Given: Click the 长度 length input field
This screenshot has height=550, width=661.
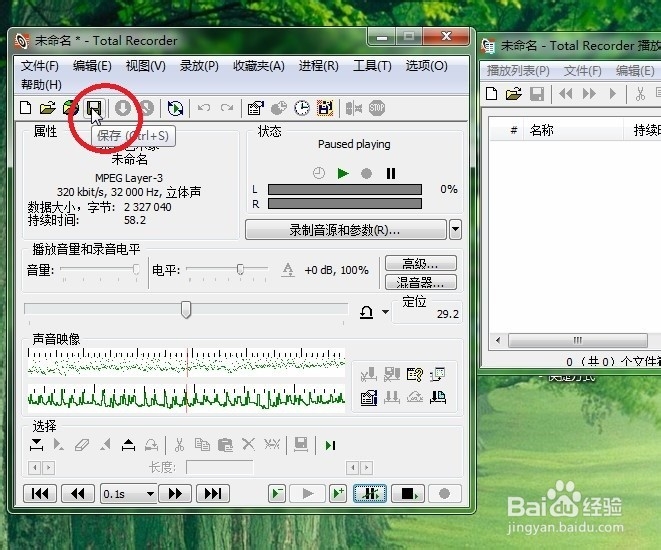Looking at the screenshot, I should pos(220,467).
